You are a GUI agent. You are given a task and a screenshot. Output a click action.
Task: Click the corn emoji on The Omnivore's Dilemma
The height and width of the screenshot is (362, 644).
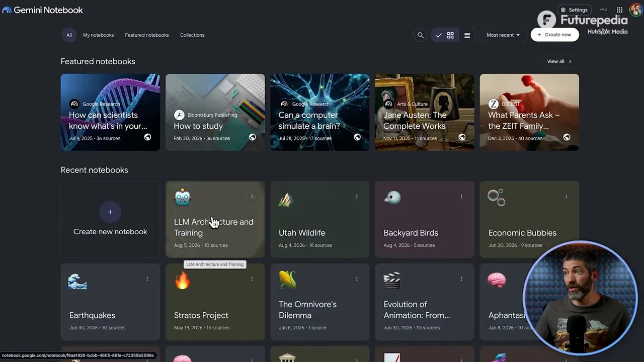point(287,280)
